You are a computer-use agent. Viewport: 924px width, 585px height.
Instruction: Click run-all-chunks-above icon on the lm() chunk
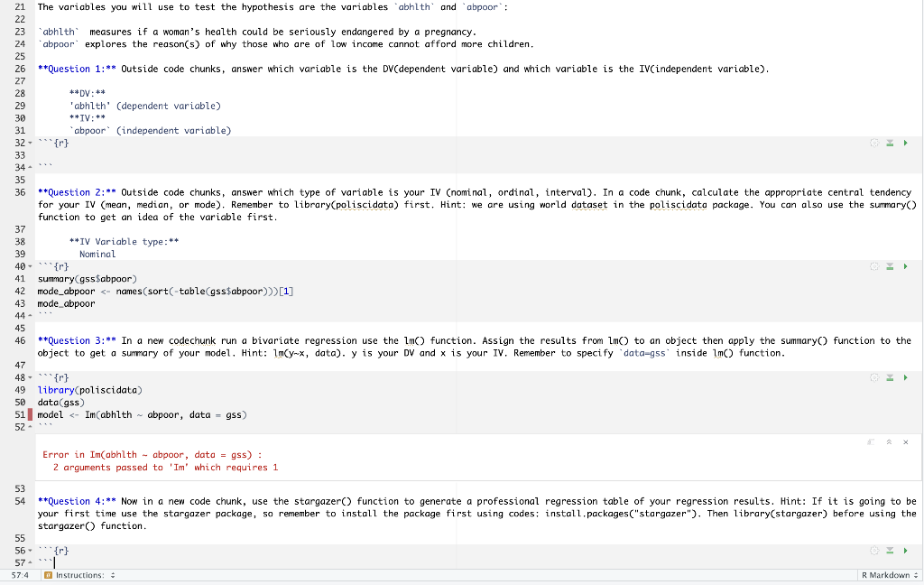890,378
